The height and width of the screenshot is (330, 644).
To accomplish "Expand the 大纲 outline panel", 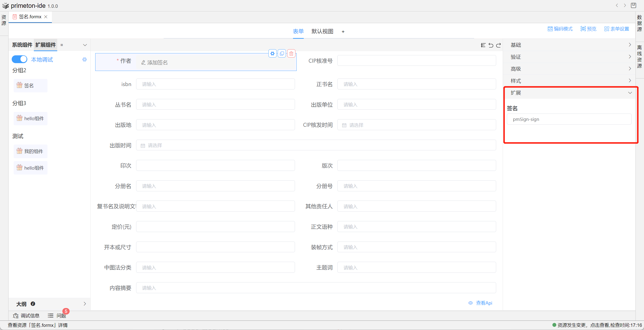I will click(85, 304).
